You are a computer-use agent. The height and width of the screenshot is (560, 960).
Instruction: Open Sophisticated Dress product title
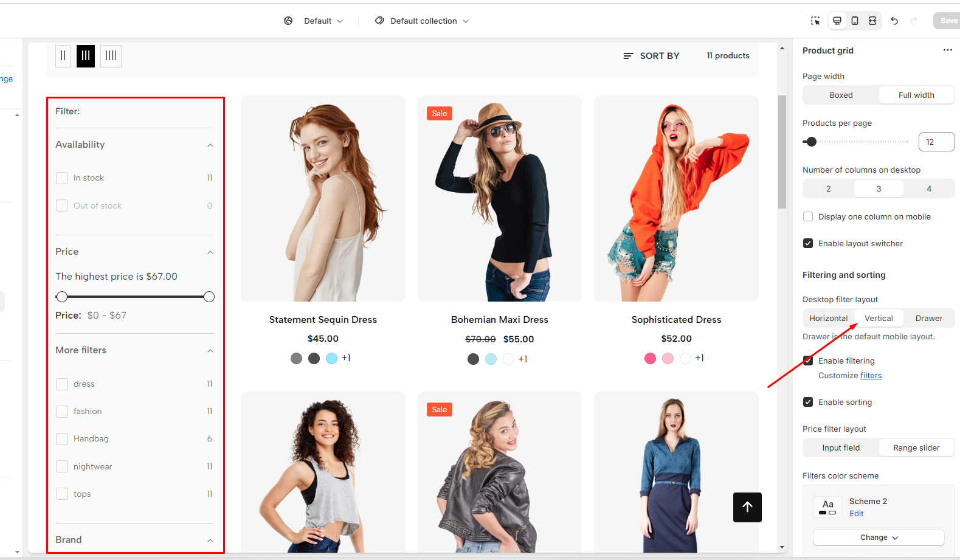676,320
